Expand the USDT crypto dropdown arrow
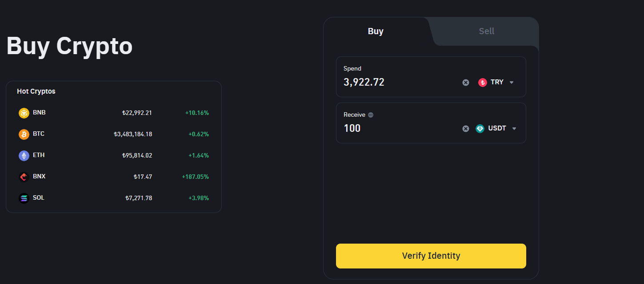The height and width of the screenshot is (284, 644). pyautogui.click(x=514, y=129)
